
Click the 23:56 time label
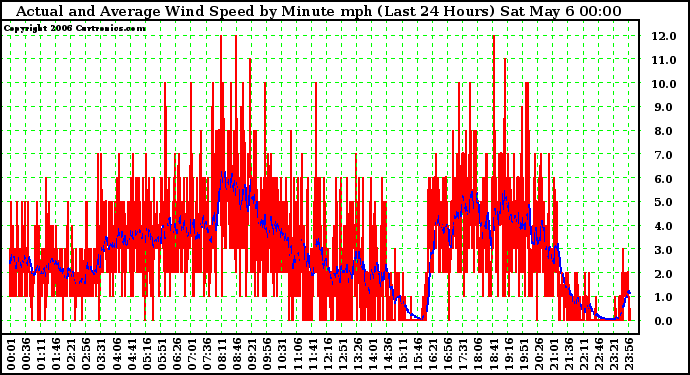coord(629,354)
